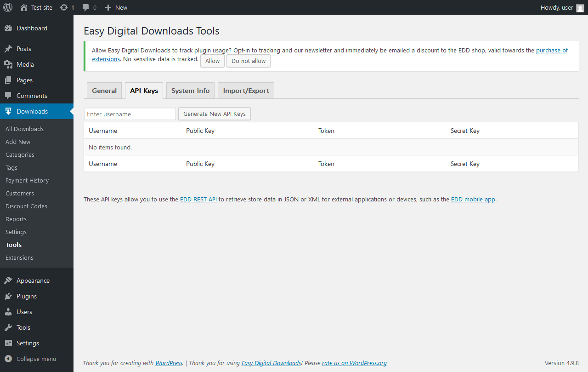
Task: Follow the purchase of extensions link
Action: pyautogui.click(x=552, y=50)
